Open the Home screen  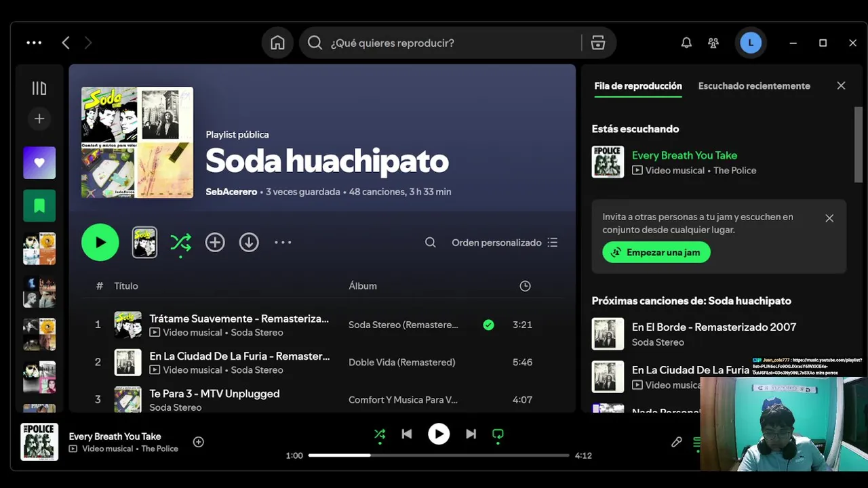click(277, 43)
